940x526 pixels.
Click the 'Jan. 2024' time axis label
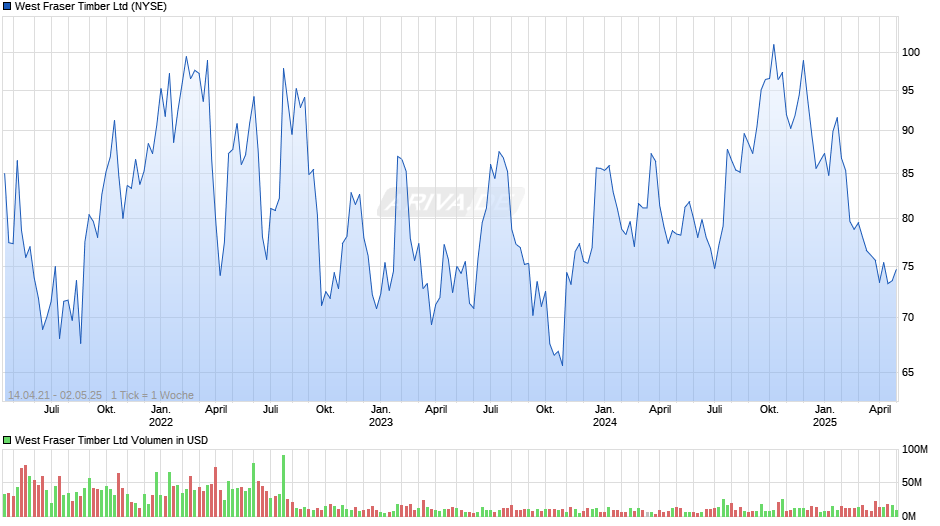605,416
